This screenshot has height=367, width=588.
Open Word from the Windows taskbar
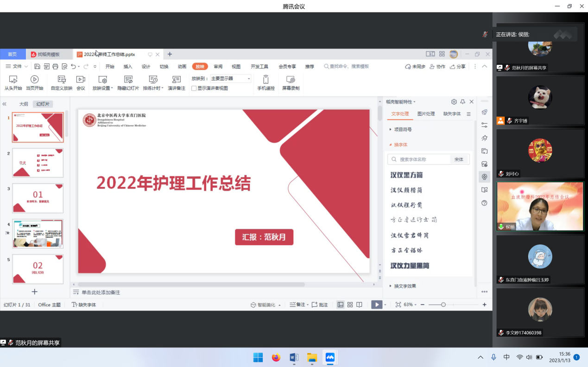coord(294,357)
